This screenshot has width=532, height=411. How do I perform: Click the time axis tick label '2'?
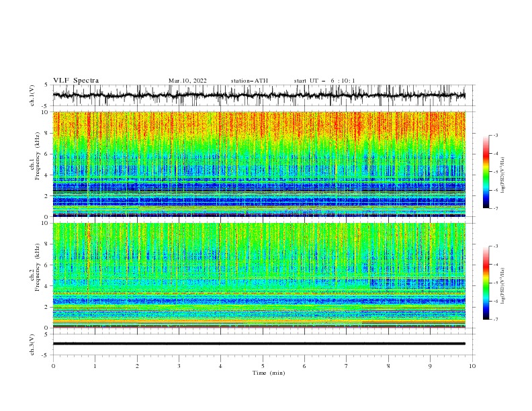tap(137, 366)
